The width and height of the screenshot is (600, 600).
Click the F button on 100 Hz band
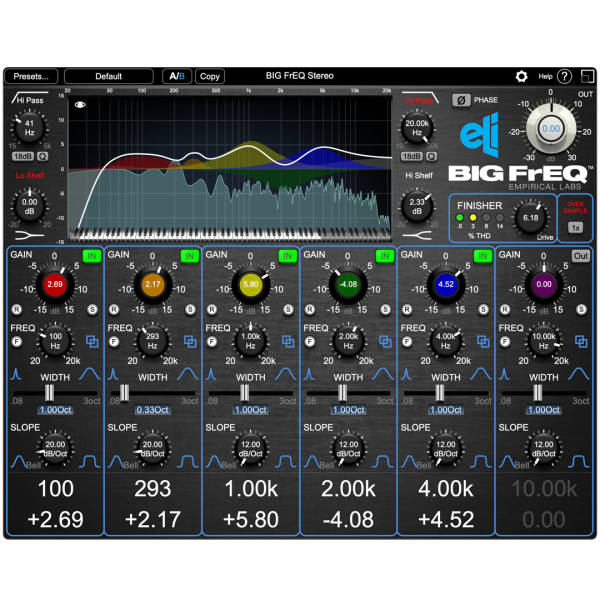[16, 341]
